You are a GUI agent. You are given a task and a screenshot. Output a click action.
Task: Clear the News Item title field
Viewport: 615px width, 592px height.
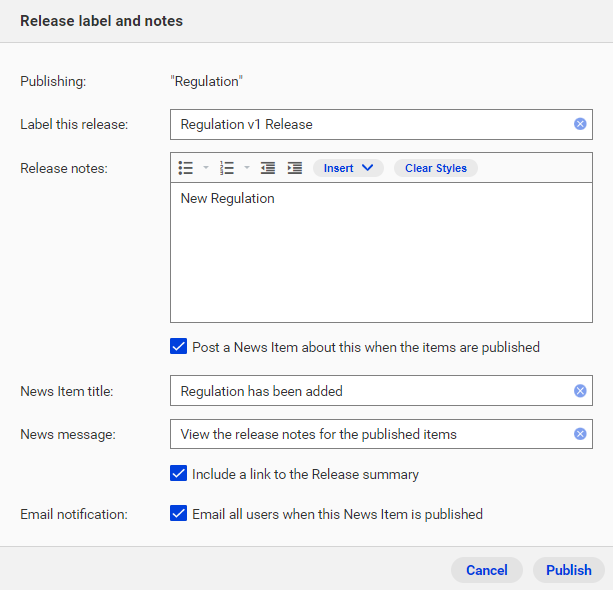click(x=580, y=392)
